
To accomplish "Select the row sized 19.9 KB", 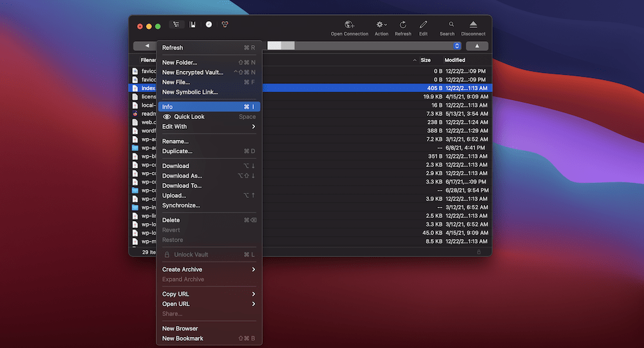I will tap(310, 97).
